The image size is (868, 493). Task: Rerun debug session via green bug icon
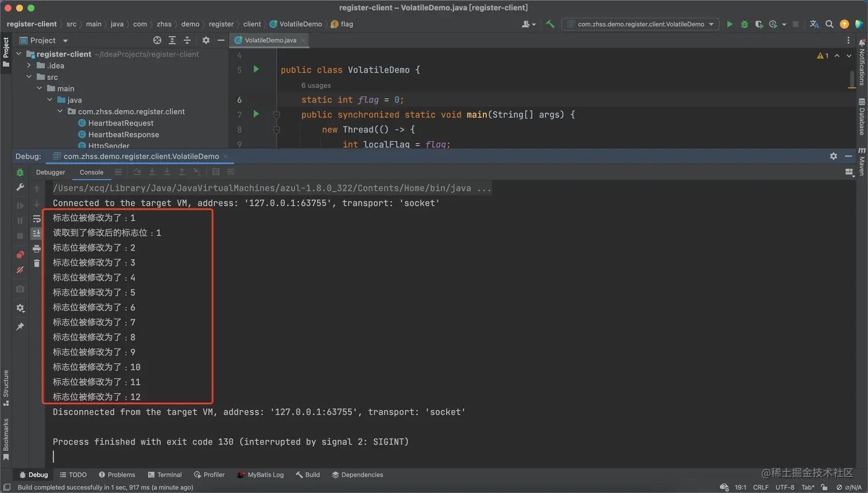pos(20,172)
